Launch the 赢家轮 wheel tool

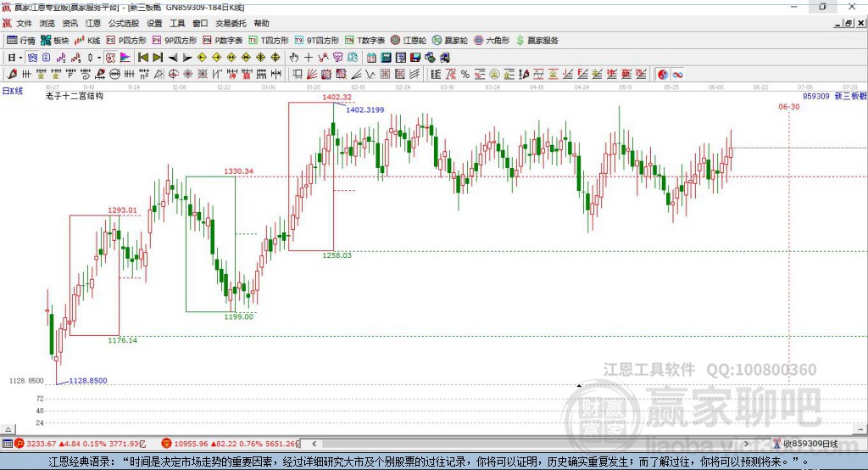pyautogui.click(x=450, y=41)
